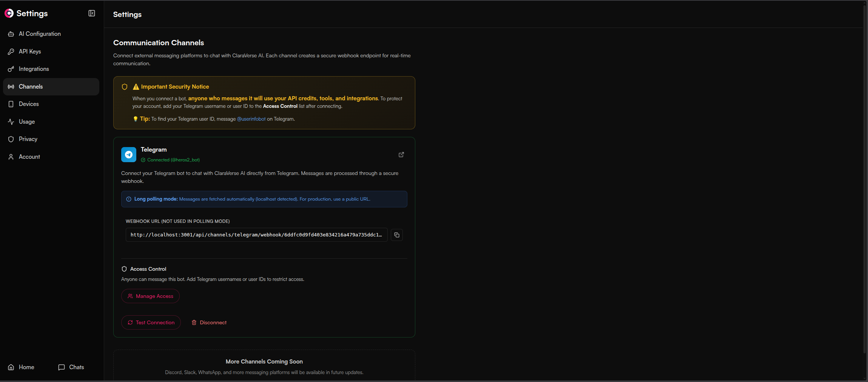Click the users icon in Manage Access
This screenshot has height=382, width=868.
(x=130, y=296)
